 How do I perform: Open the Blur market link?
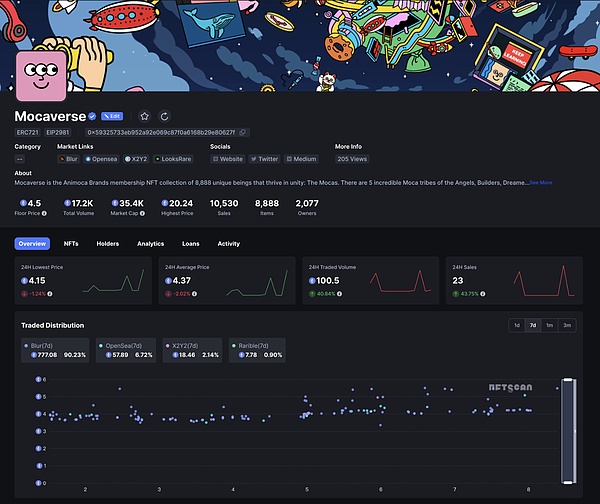click(x=68, y=158)
